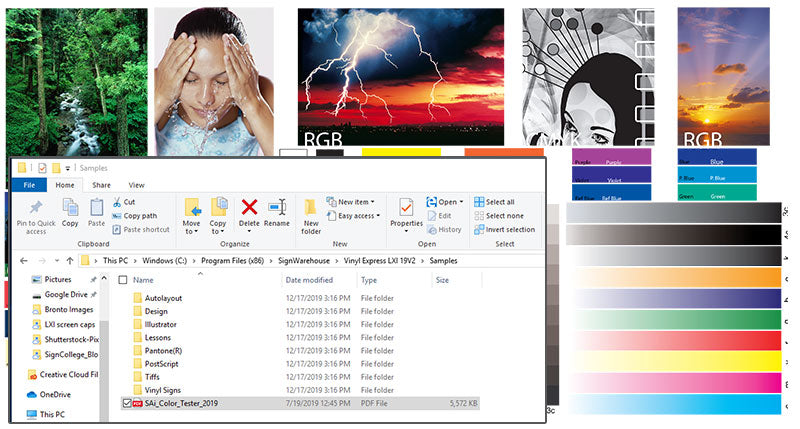Click Select all in Select group

tap(505, 202)
